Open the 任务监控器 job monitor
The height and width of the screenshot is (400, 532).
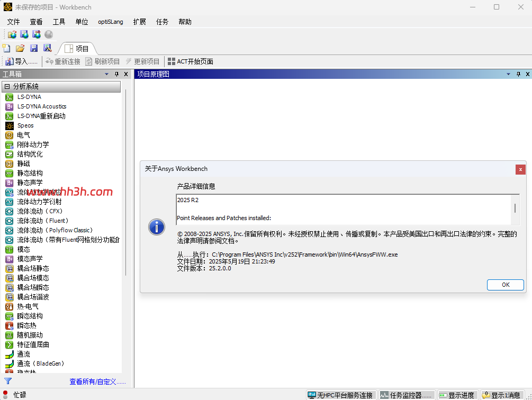pos(406,395)
